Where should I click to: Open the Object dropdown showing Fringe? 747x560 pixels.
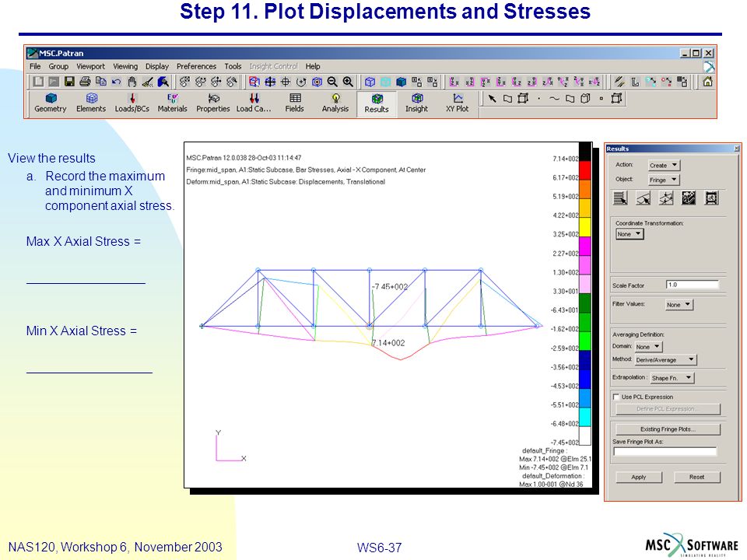click(x=664, y=180)
